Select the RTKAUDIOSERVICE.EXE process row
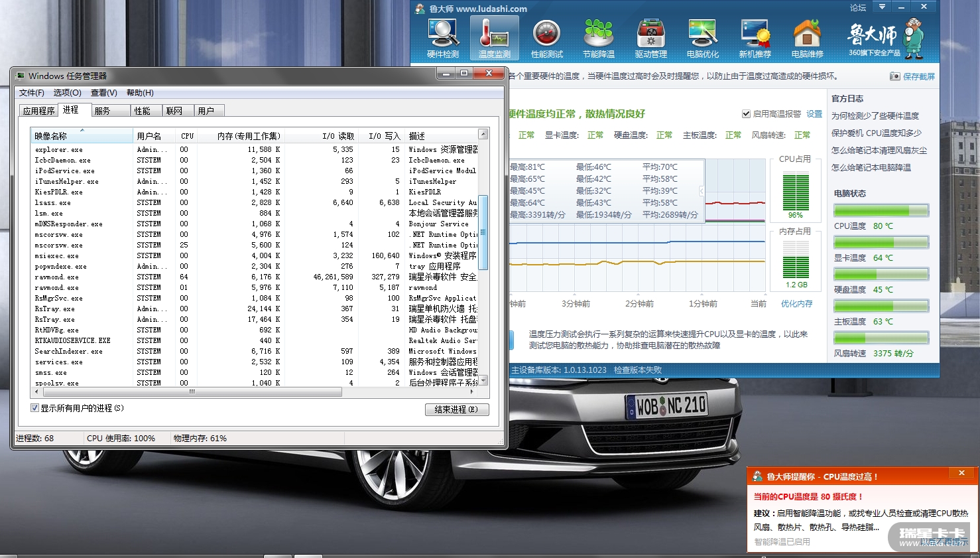980x558 pixels. [255, 340]
